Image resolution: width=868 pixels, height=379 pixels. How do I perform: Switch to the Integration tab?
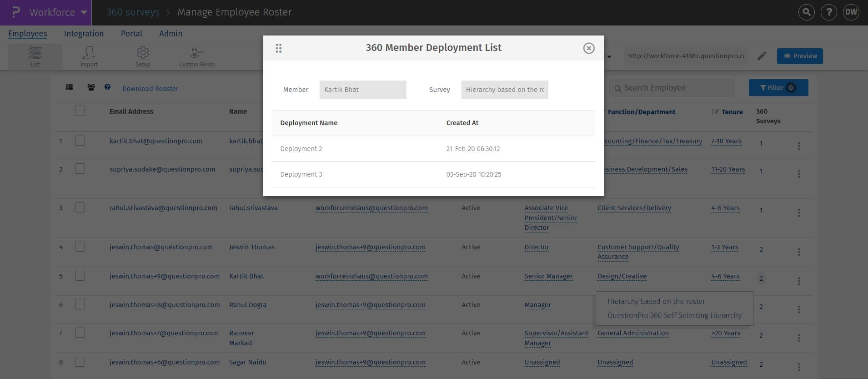(x=84, y=34)
